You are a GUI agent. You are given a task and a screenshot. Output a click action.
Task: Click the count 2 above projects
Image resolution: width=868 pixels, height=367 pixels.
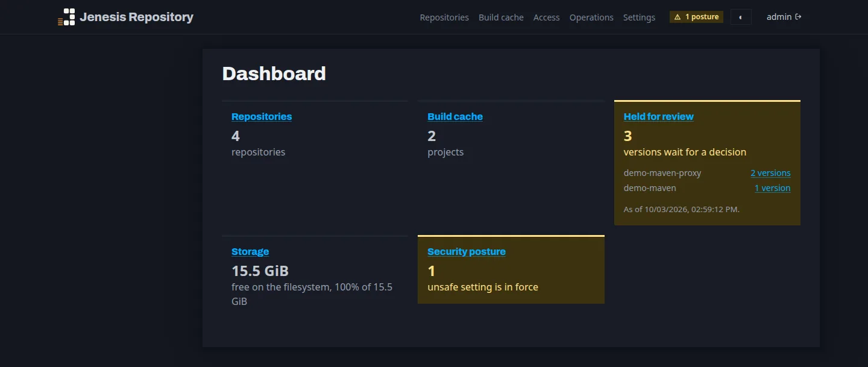(432, 136)
